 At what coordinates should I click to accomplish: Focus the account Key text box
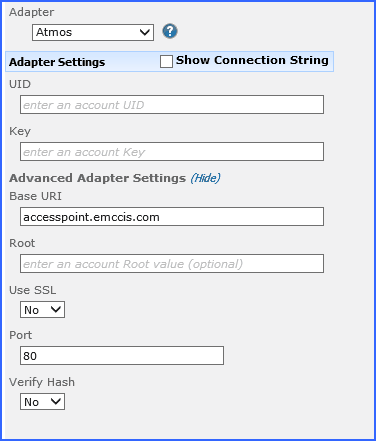point(172,152)
